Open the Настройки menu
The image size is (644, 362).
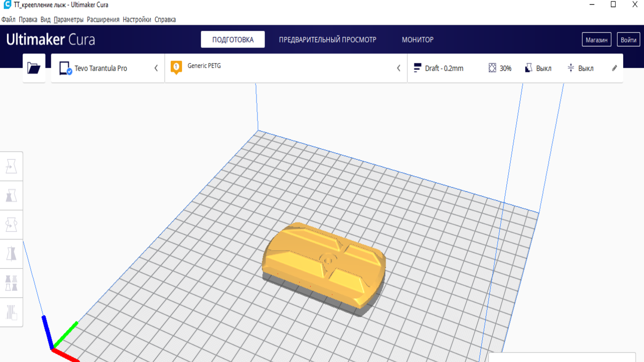click(137, 20)
